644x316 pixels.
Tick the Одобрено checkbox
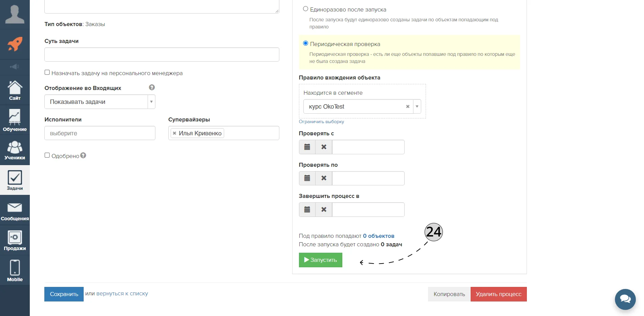(47, 155)
